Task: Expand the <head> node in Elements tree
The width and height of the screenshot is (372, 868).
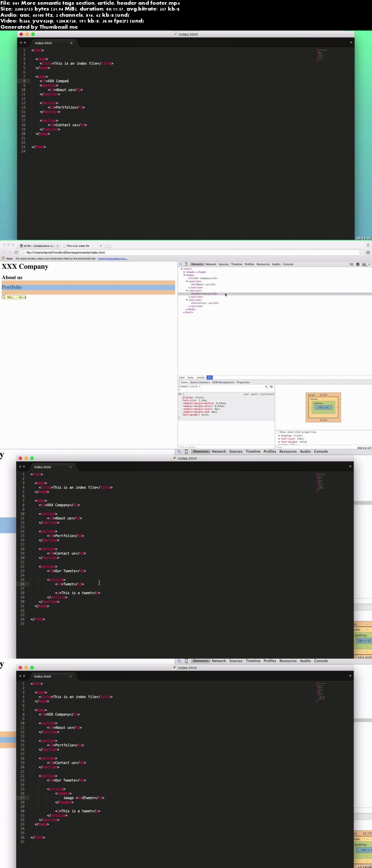Action: pyautogui.click(x=184, y=272)
